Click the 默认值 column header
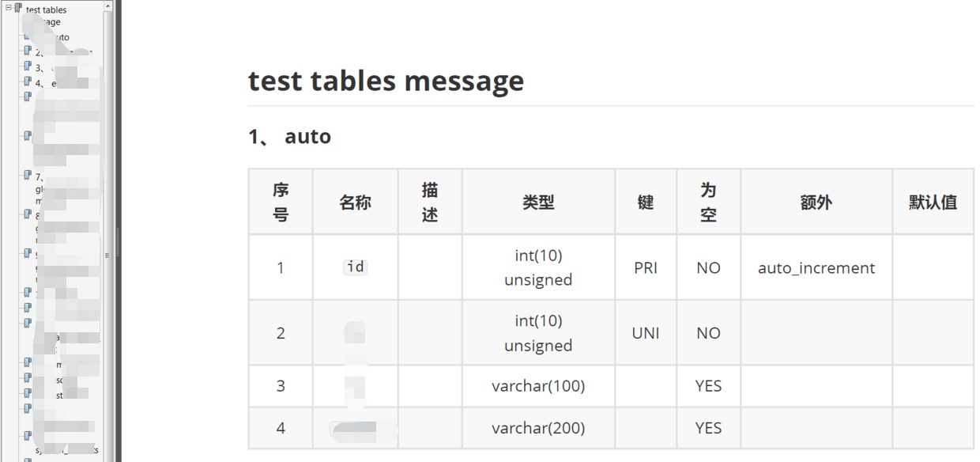980x462 pixels. click(x=933, y=202)
